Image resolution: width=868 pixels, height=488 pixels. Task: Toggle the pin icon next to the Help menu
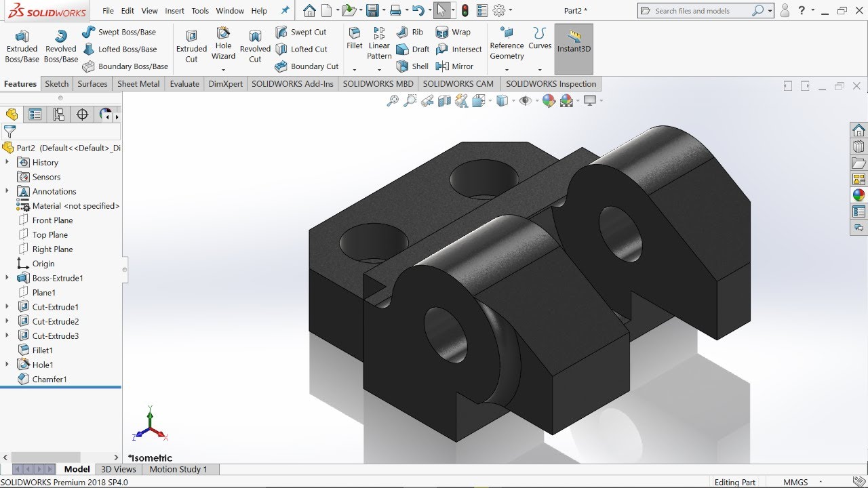click(285, 11)
